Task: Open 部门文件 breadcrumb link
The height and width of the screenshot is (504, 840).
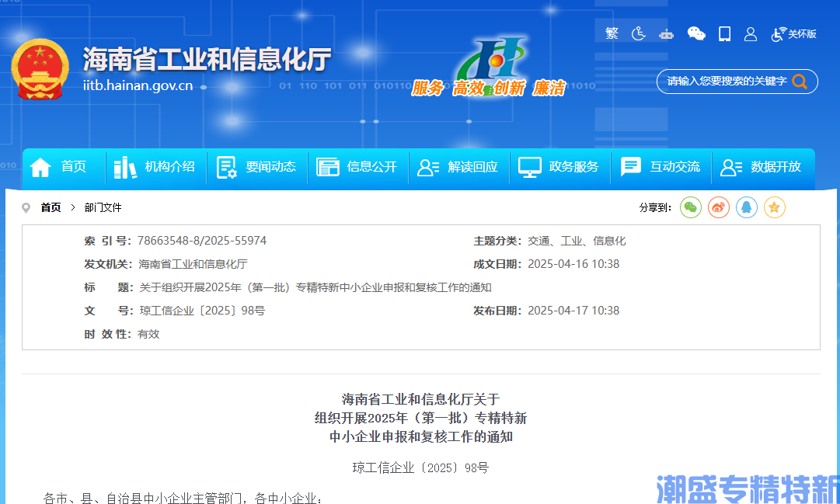Action: (103, 207)
